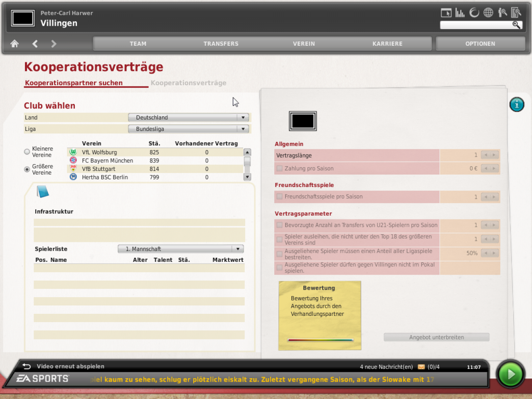Click into the header search field
Screen dimensions: 532x399
pos(476,25)
